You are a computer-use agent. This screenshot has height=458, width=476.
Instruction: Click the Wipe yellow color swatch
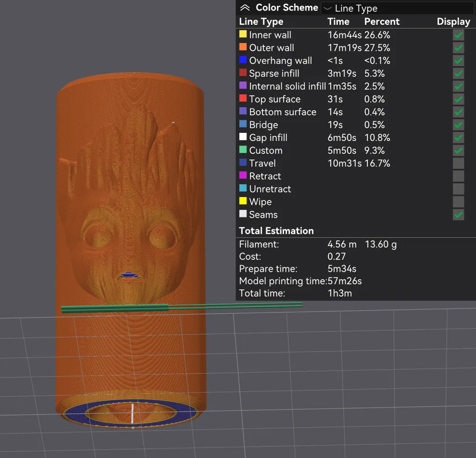pos(243,201)
